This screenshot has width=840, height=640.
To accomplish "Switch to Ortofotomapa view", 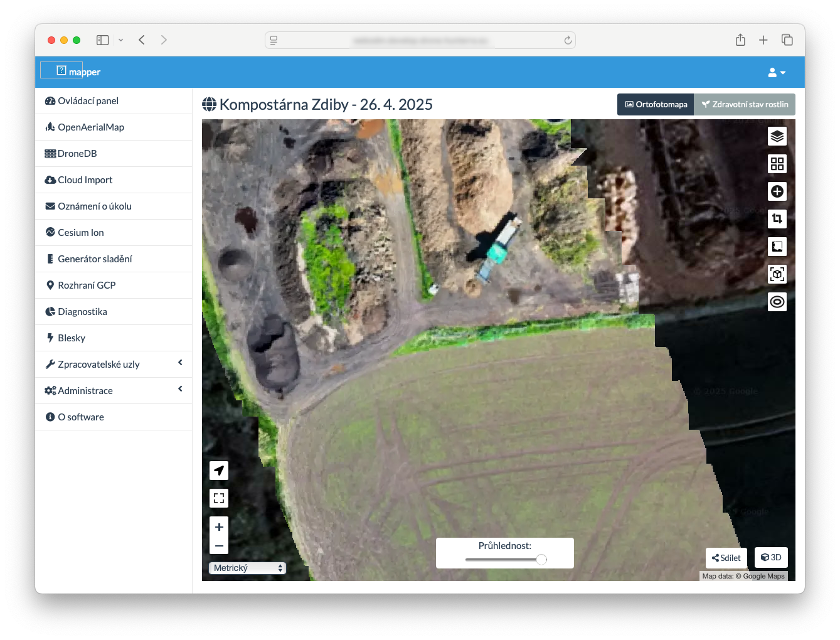I will [x=656, y=105].
